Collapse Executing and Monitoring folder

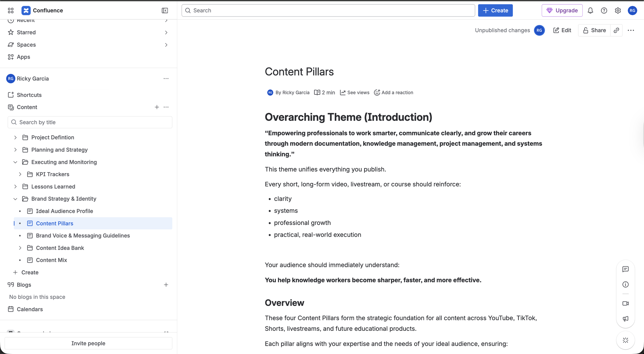coord(15,162)
